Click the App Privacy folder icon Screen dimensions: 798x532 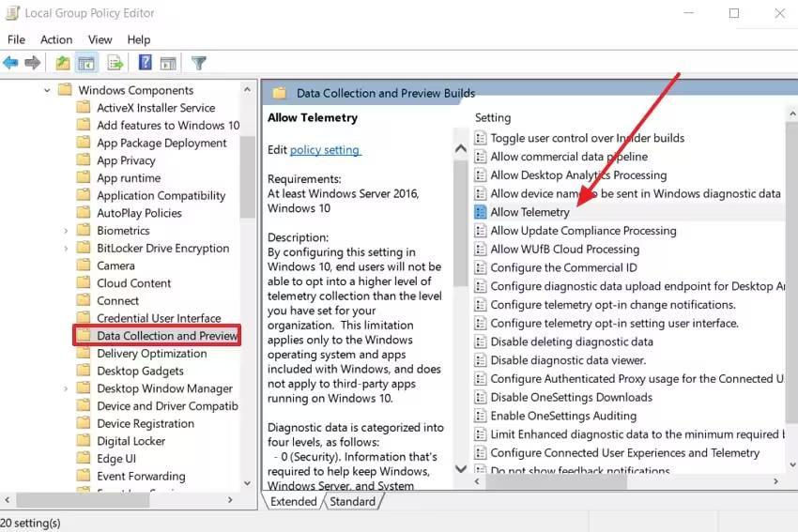(x=83, y=160)
